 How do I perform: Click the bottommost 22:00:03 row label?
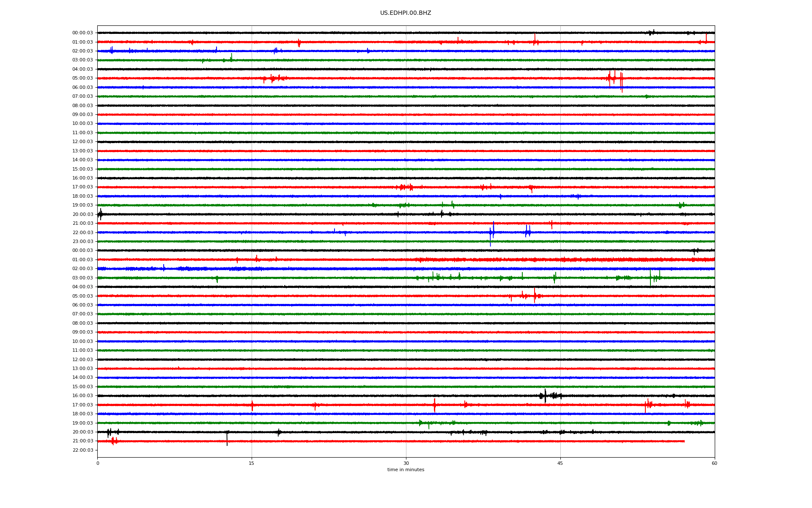[82, 450]
